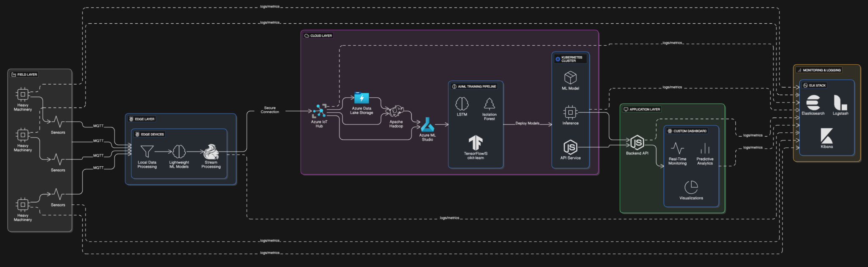Viewport: 868px width, 267px height.
Task: Click the Visualizations pie chart icon
Action: tap(691, 187)
